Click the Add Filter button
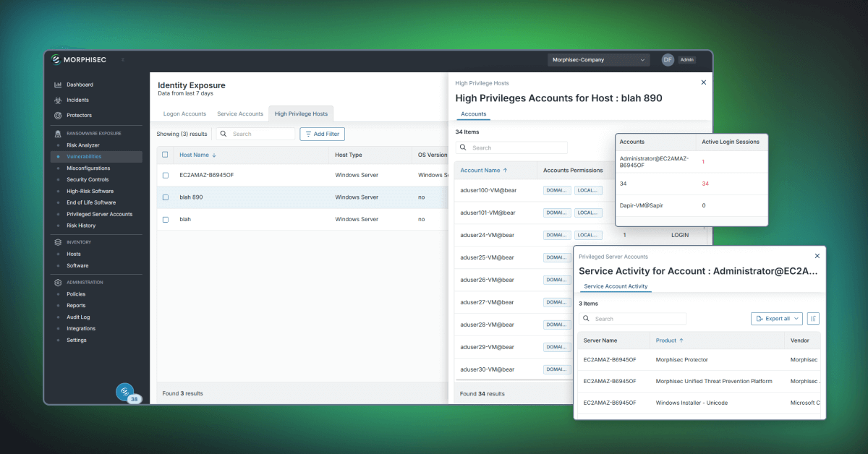The width and height of the screenshot is (868, 454). [323, 134]
